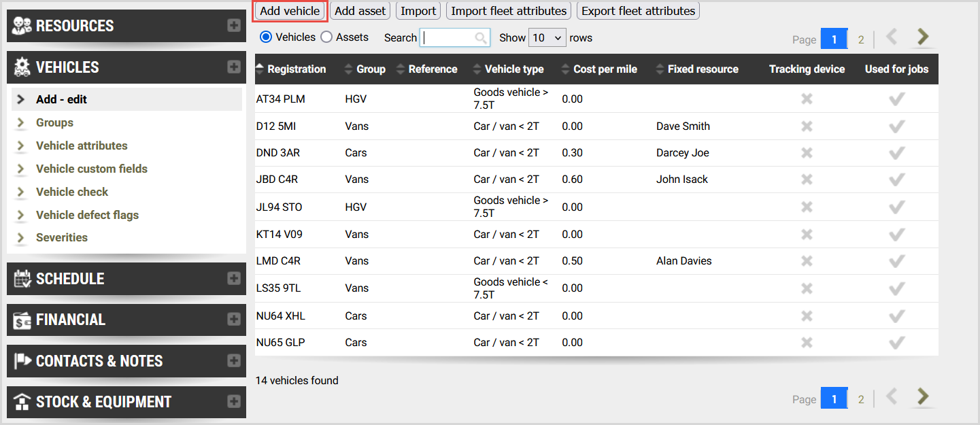Expand the Financial section plus button
The image size is (980, 425).
[x=234, y=320]
